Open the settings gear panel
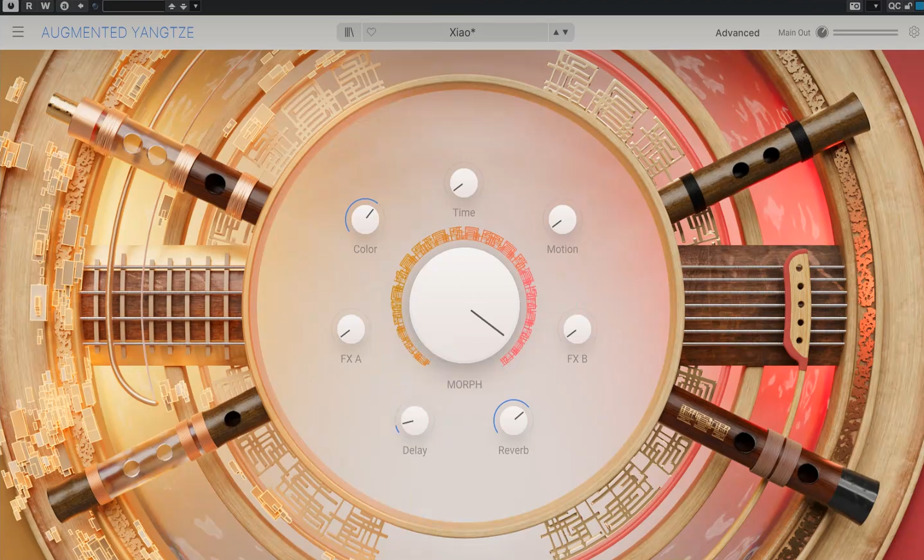Image resolution: width=924 pixels, height=560 pixels. [914, 32]
